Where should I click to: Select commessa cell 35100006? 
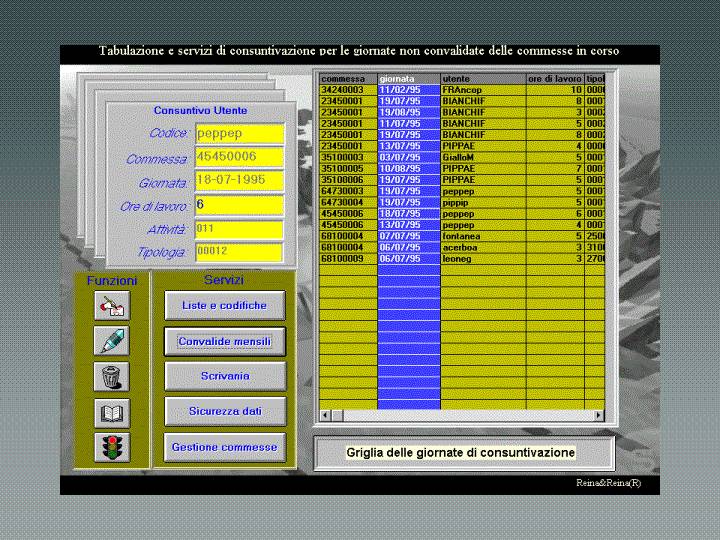tap(348, 180)
